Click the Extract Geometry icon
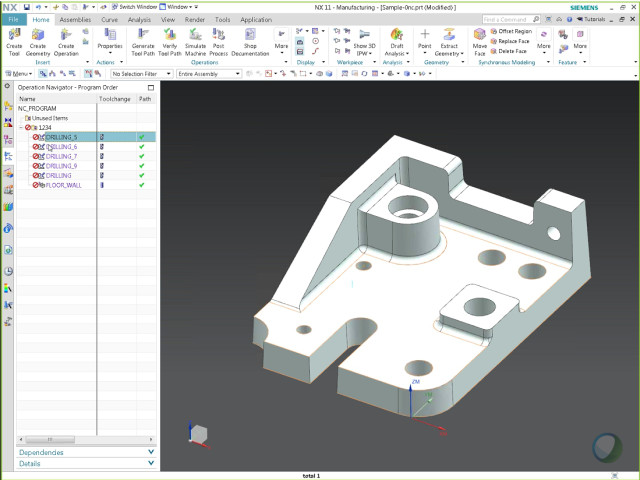Viewport: 640px width, 480px height. click(449, 34)
